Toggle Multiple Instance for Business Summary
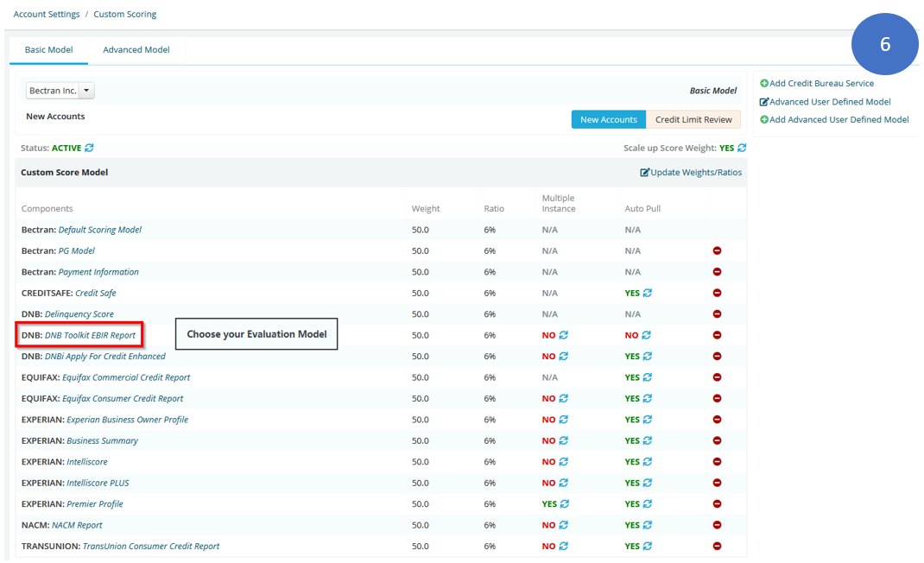This screenshot has height=563, width=924. pos(563,440)
